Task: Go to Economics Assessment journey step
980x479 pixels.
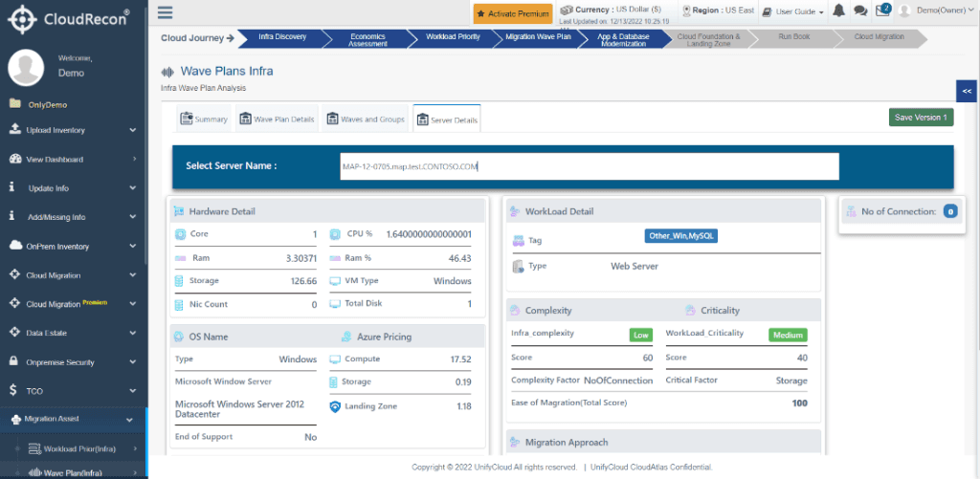Action: [x=368, y=39]
